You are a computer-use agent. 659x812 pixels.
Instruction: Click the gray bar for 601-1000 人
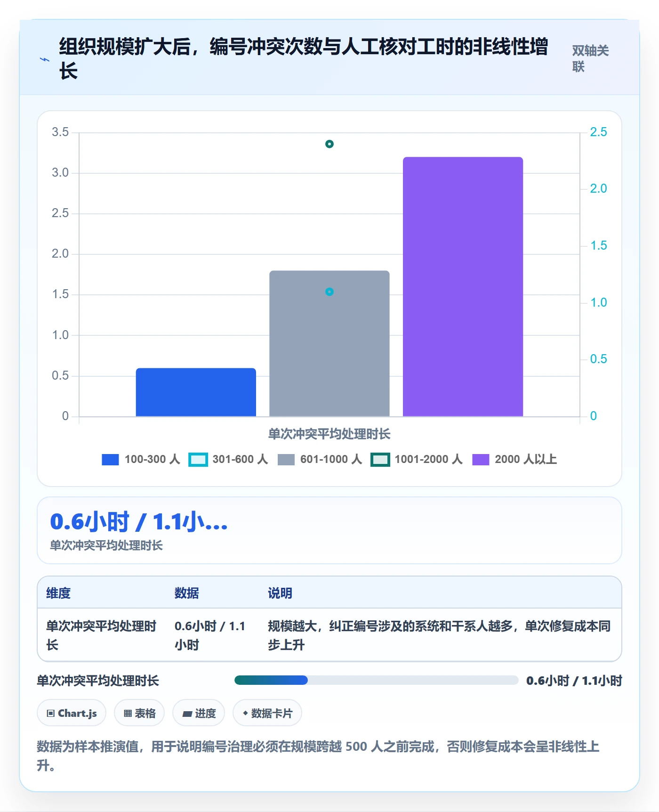329,343
